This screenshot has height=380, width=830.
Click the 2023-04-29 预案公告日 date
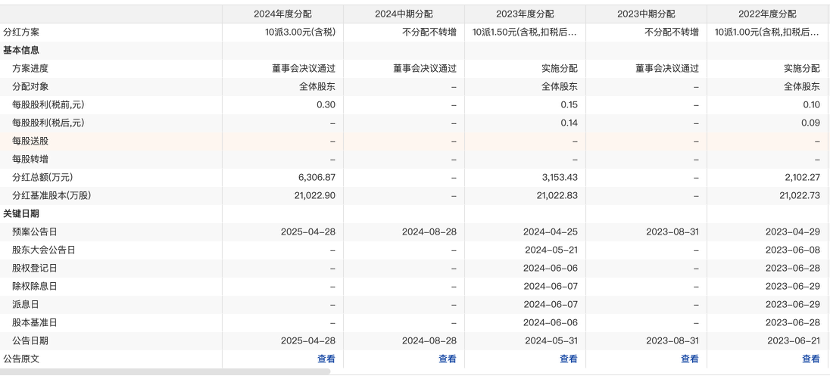pyautogui.click(x=793, y=232)
